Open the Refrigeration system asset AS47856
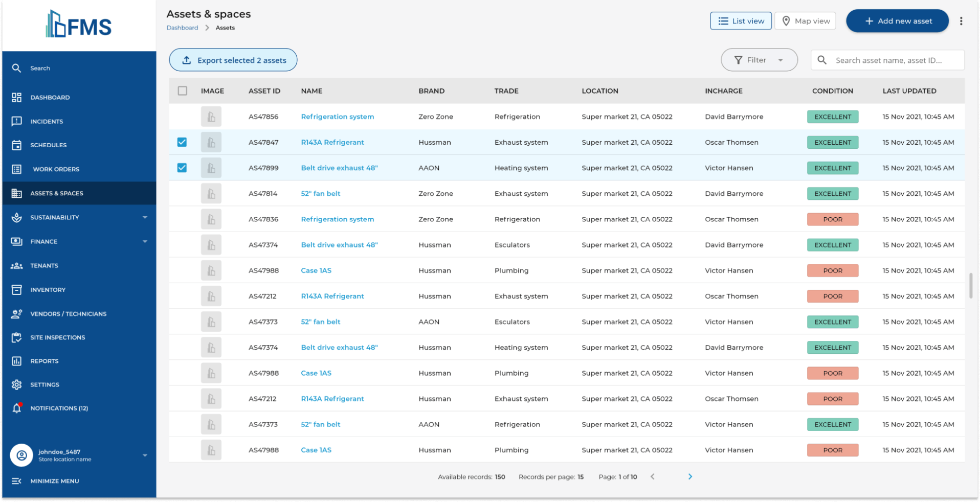The image size is (980, 502). point(337,117)
